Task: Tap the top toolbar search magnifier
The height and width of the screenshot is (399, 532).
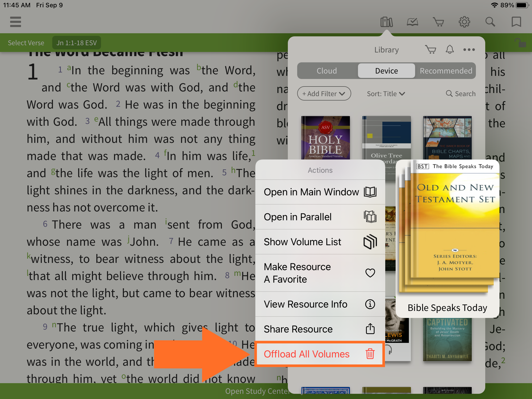Action: (x=490, y=22)
